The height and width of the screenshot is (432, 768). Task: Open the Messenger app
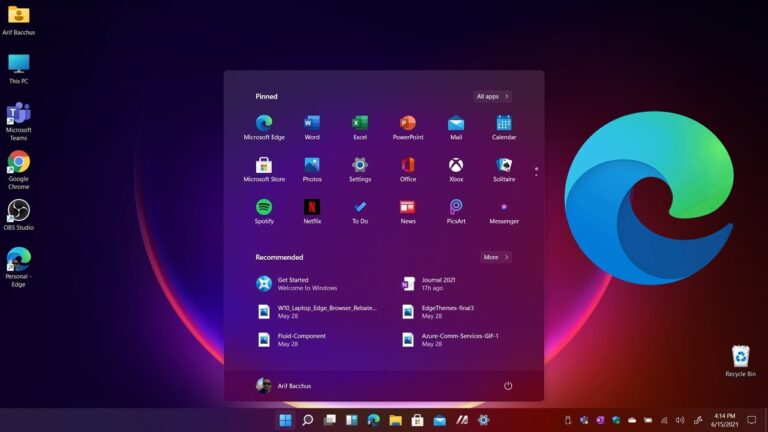click(504, 212)
